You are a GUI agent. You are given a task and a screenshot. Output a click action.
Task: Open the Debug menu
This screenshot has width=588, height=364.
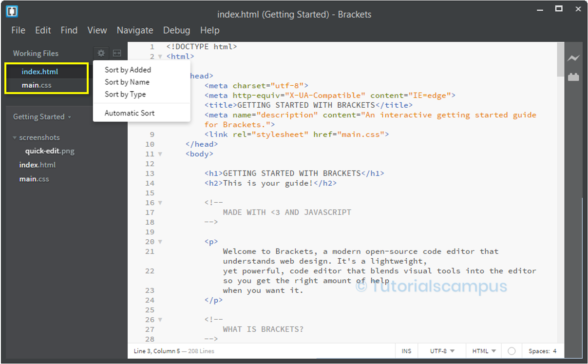click(x=176, y=30)
